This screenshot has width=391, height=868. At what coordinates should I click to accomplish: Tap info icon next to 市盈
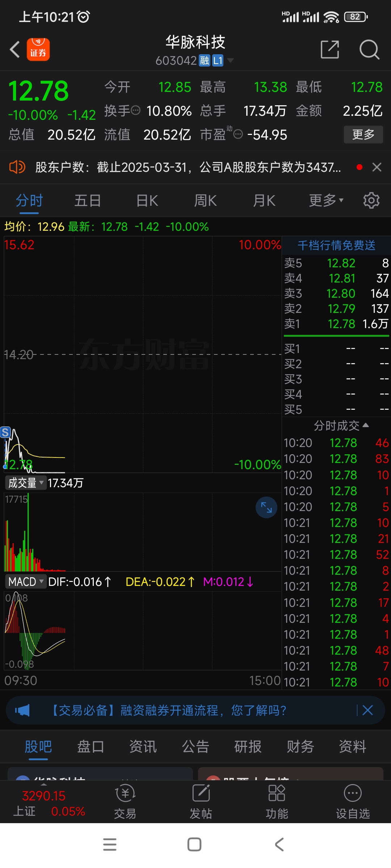(238, 135)
